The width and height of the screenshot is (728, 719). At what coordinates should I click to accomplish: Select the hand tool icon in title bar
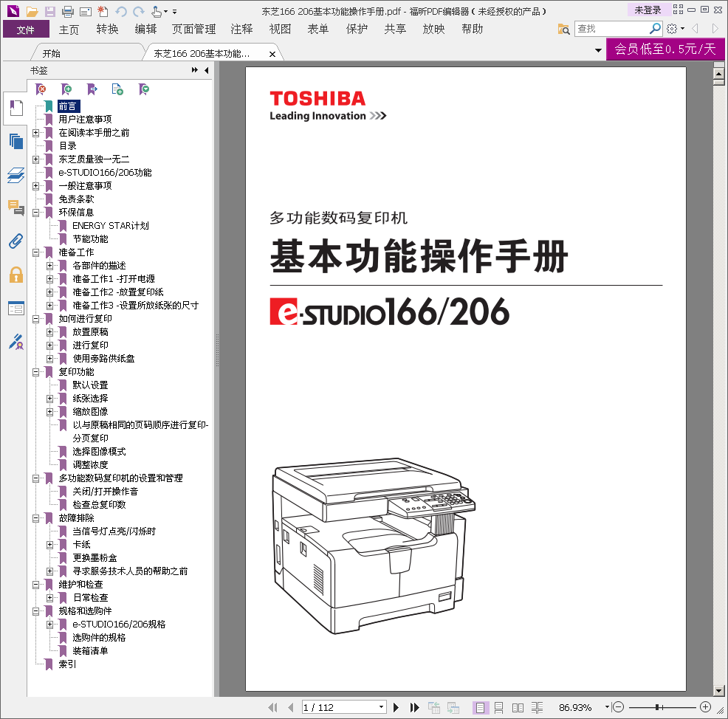(x=157, y=11)
